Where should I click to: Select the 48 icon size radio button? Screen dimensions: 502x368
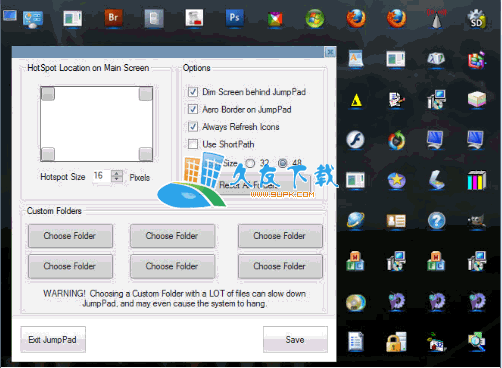pos(282,163)
